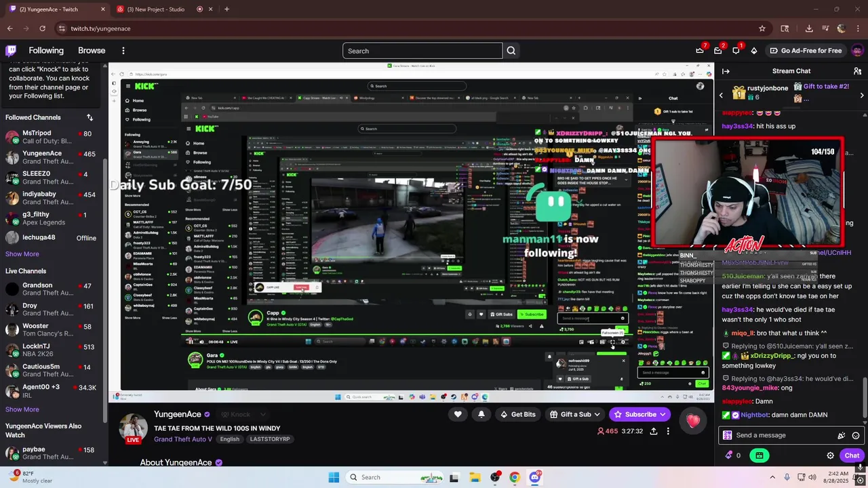This screenshot has width=868, height=488.
Task: Open the emote picker in chat input
Action: click(856, 435)
